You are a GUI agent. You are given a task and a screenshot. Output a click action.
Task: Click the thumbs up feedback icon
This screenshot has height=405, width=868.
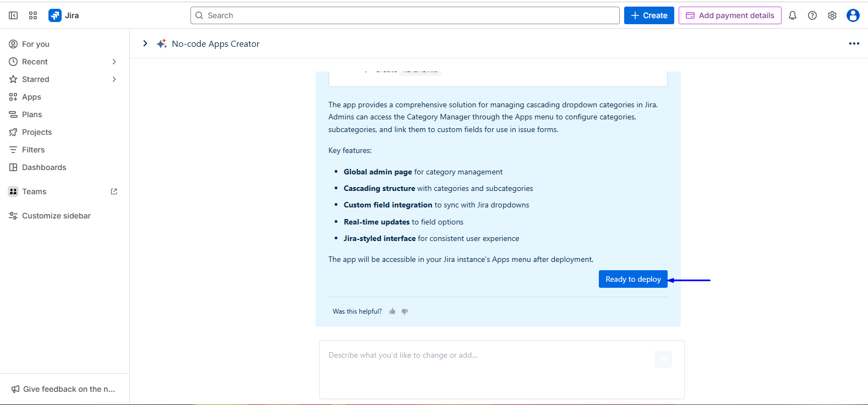pos(392,311)
